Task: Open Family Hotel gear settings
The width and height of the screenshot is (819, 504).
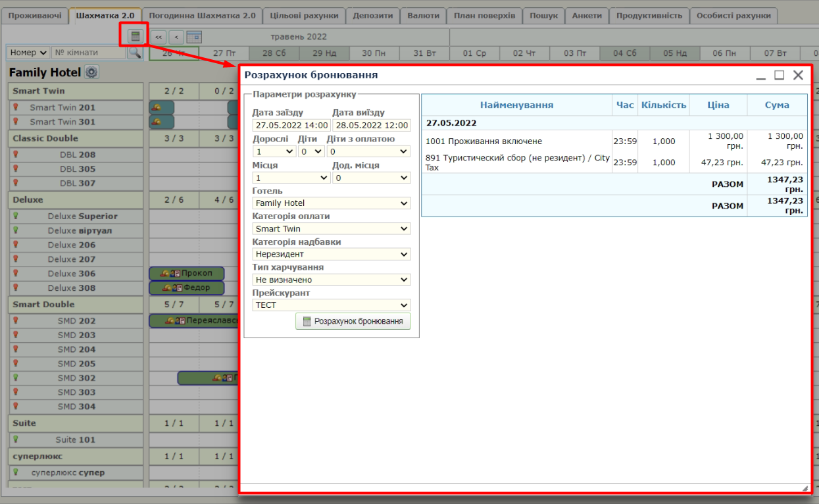Action: click(x=91, y=72)
